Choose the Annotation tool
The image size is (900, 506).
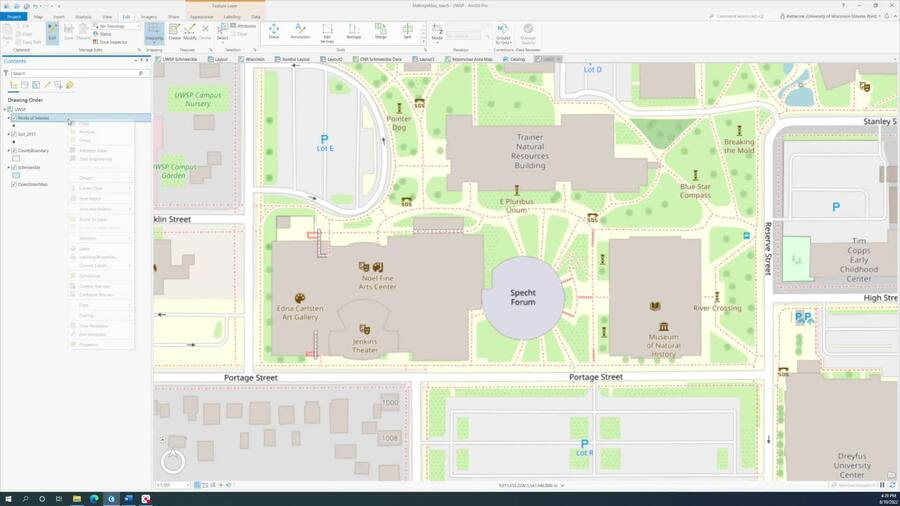300,32
